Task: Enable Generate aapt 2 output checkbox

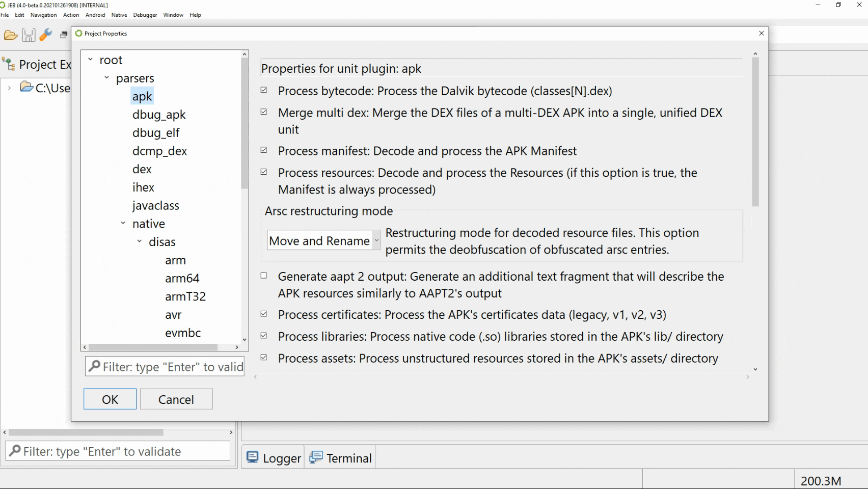Action: point(264,276)
